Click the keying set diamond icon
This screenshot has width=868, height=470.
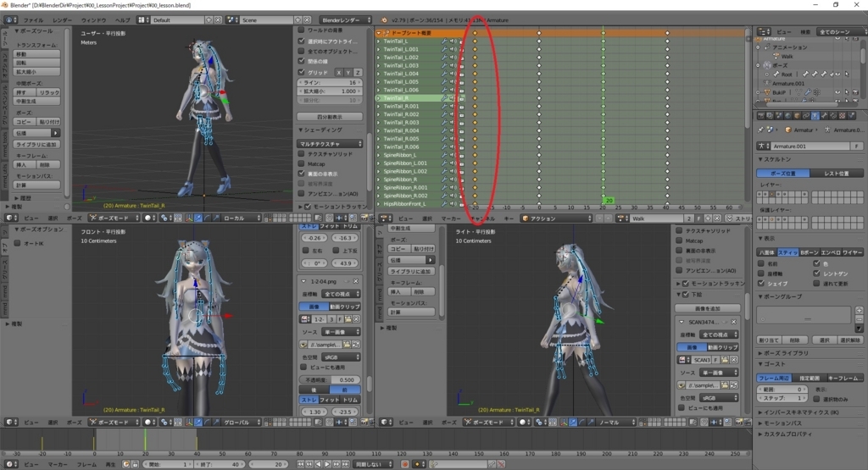pyautogui.click(x=417, y=464)
